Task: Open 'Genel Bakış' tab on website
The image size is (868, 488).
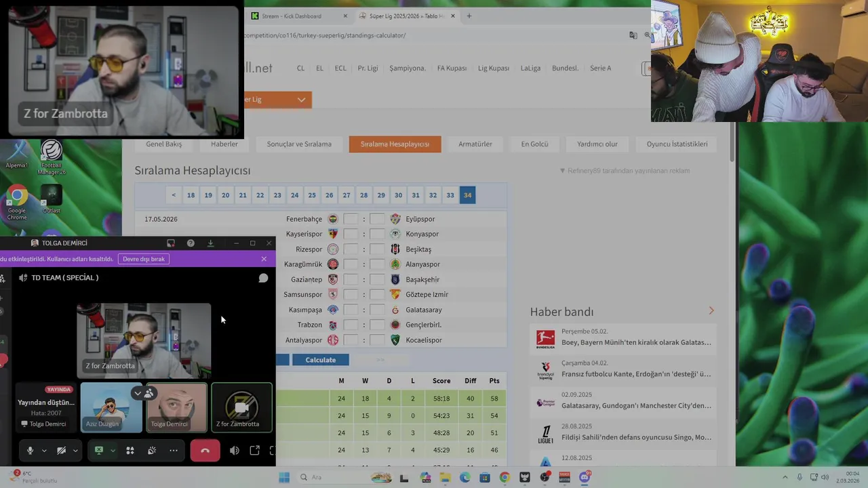Action: [163, 144]
